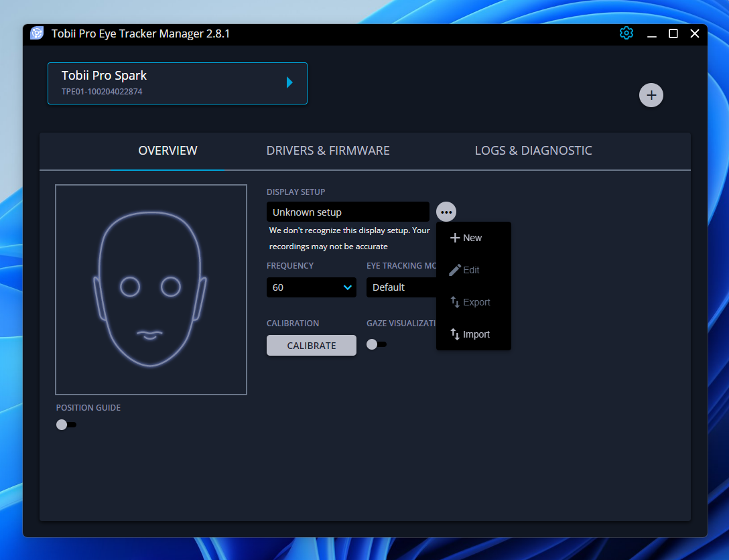Open the Eye Tracking Mode dropdown showing Default

pos(402,287)
